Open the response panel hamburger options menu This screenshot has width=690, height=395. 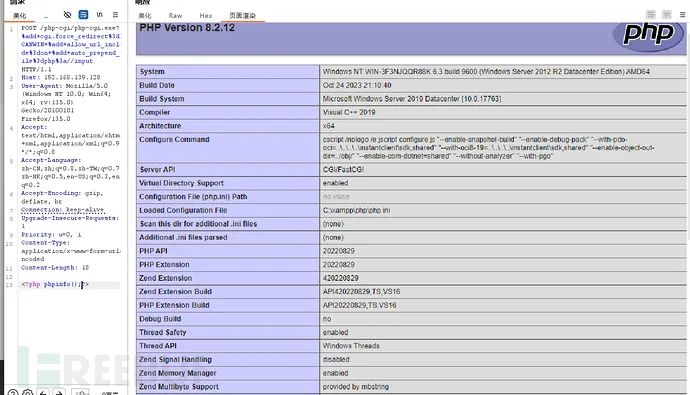point(683,15)
